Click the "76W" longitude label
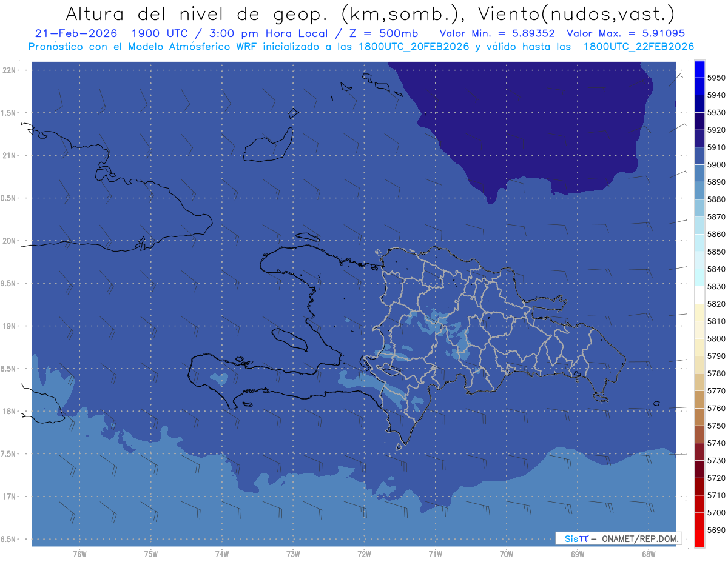 (x=79, y=554)
